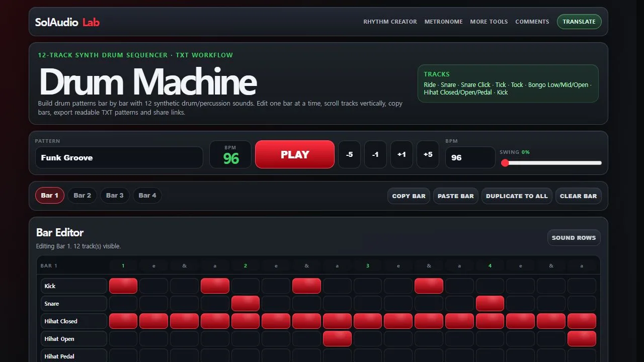
Task: Switch to the Bar 2 tab
Action: 83,196
